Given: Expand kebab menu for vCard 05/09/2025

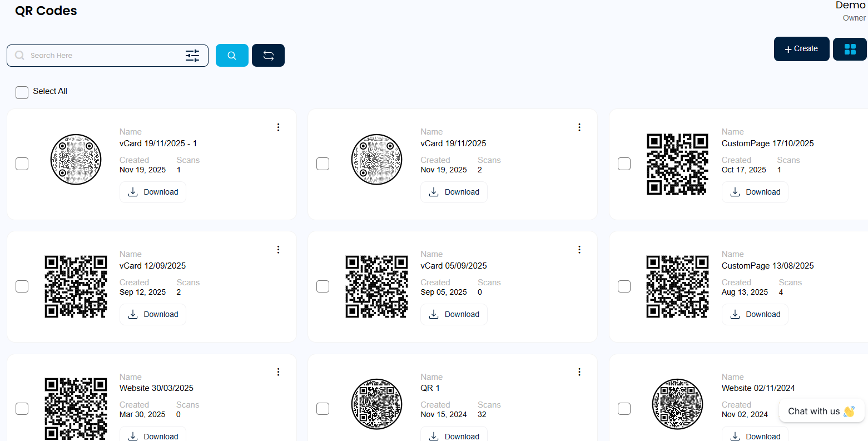Looking at the screenshot, I should 579,250.
